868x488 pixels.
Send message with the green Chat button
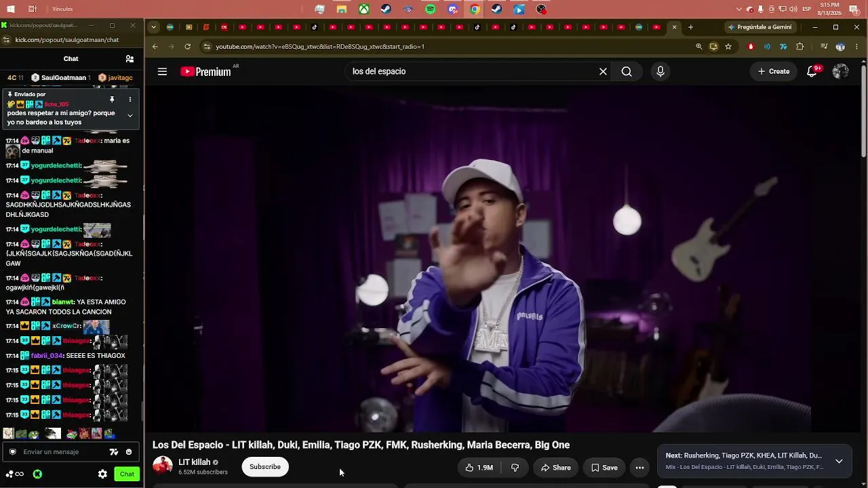127,474
